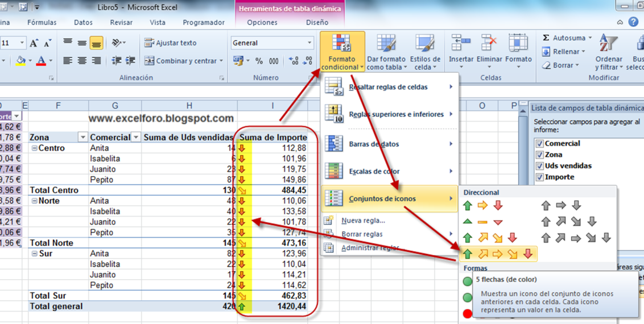Open Dar formato como tabla gallery
Image resolution: width=644 pixels, height=324 pixels.
click(386, 52)
